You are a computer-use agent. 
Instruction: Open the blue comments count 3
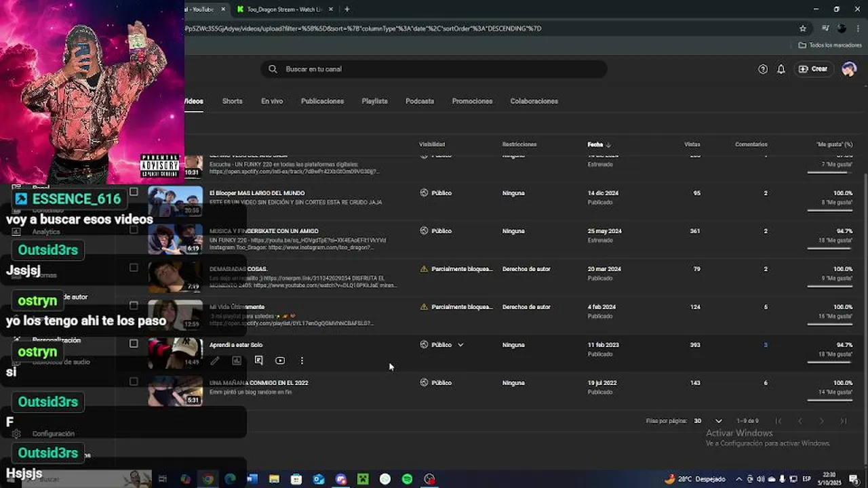pyautogui.click(x=766, y=345)
